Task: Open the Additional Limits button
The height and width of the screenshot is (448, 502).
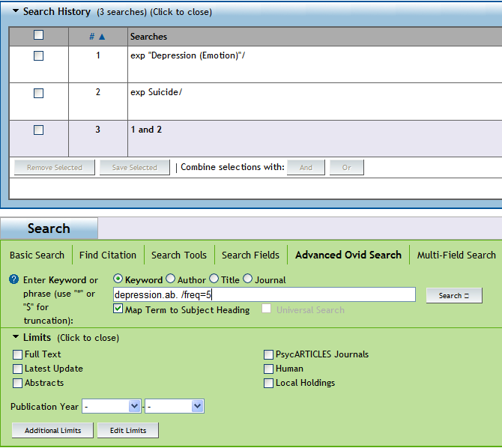Action: 52,430
